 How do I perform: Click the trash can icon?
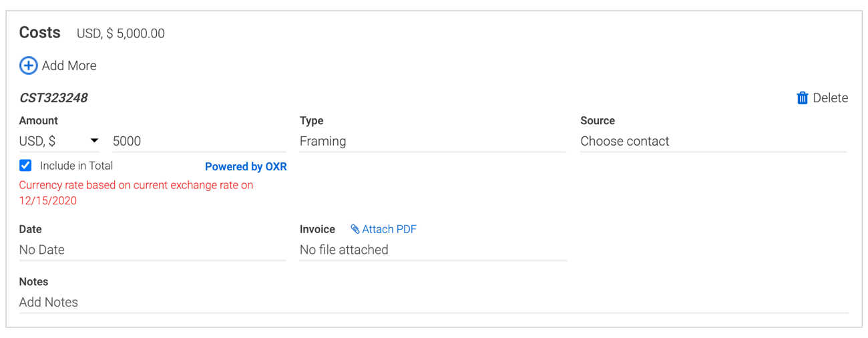coord(803,98)
